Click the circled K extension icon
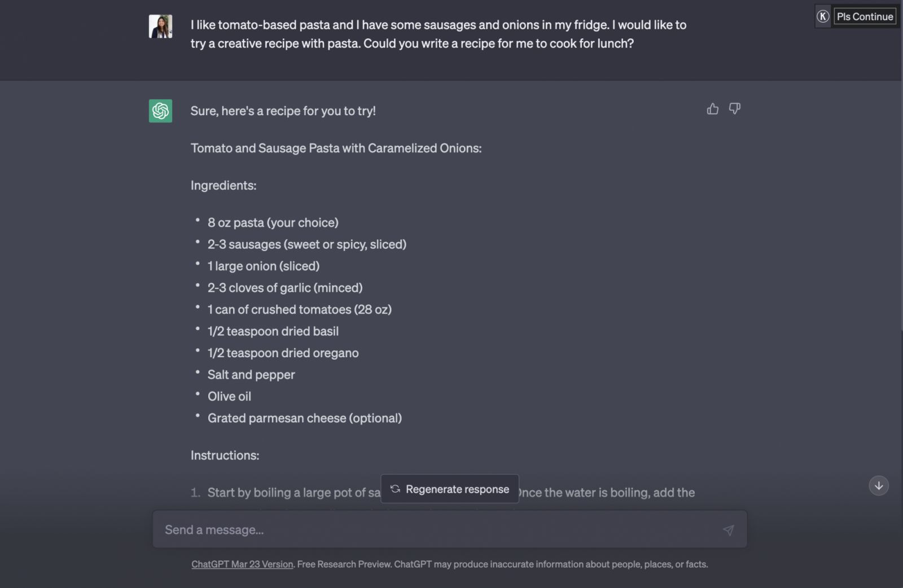The image size is (903, 588). (x=822, y=16)
